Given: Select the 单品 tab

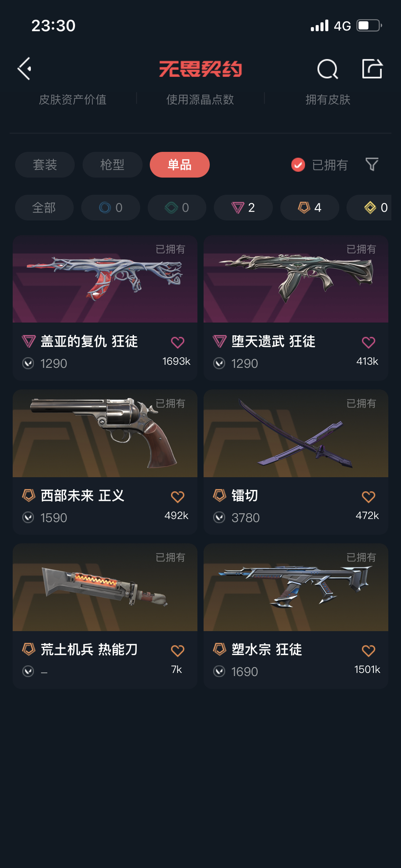Looking at the screenshot, I should [180, 165].
